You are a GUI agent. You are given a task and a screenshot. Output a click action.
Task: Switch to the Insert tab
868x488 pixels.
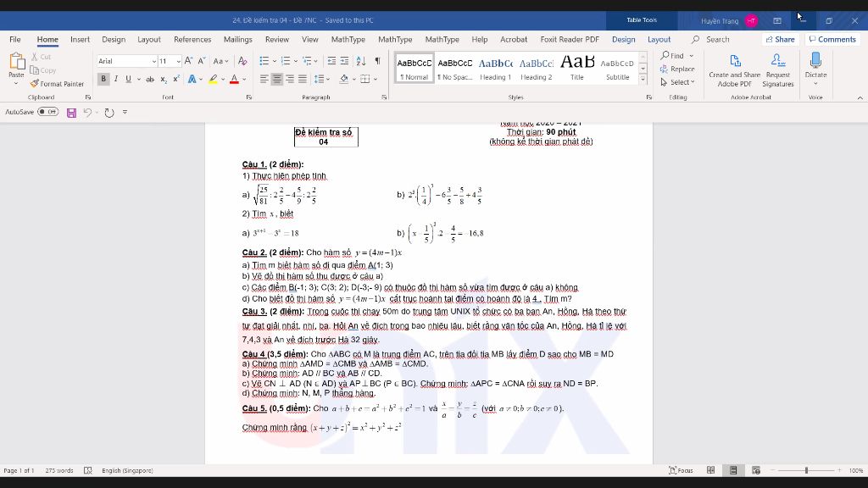80,39
